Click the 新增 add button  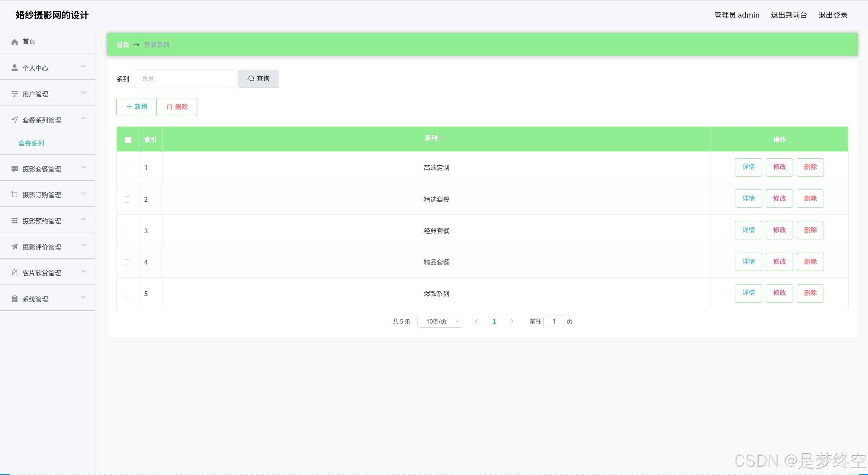coord(136,107)
